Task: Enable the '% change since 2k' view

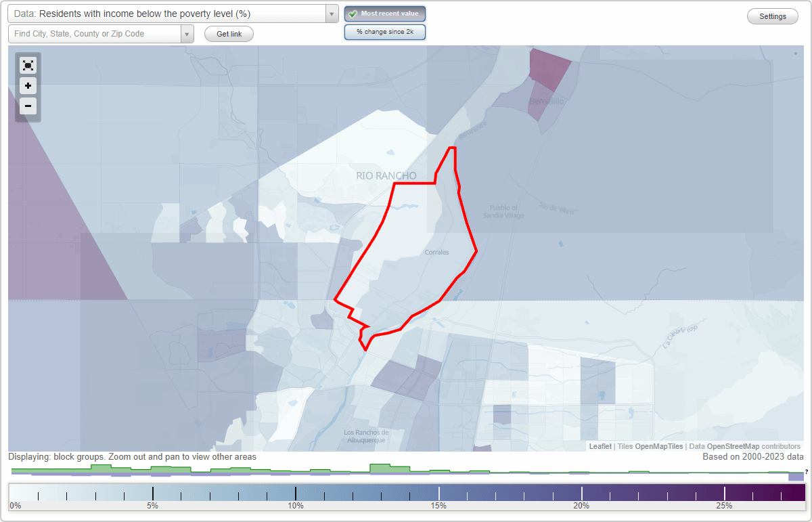Action: (384, 31)
